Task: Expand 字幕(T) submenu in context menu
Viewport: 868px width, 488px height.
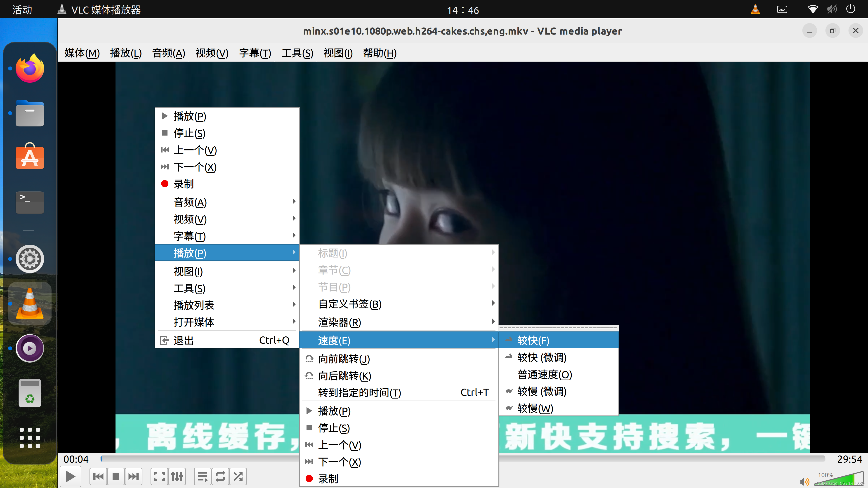Action: tap(227, 236)
